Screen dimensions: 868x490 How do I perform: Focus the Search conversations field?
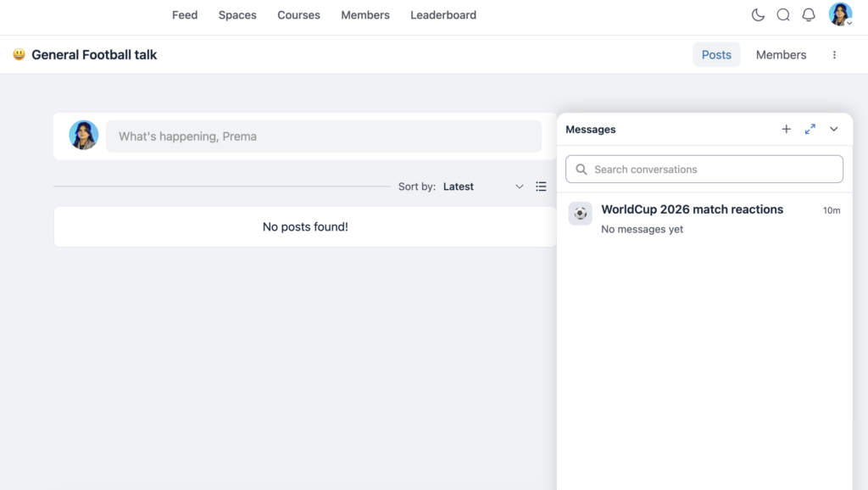(704, 169)
